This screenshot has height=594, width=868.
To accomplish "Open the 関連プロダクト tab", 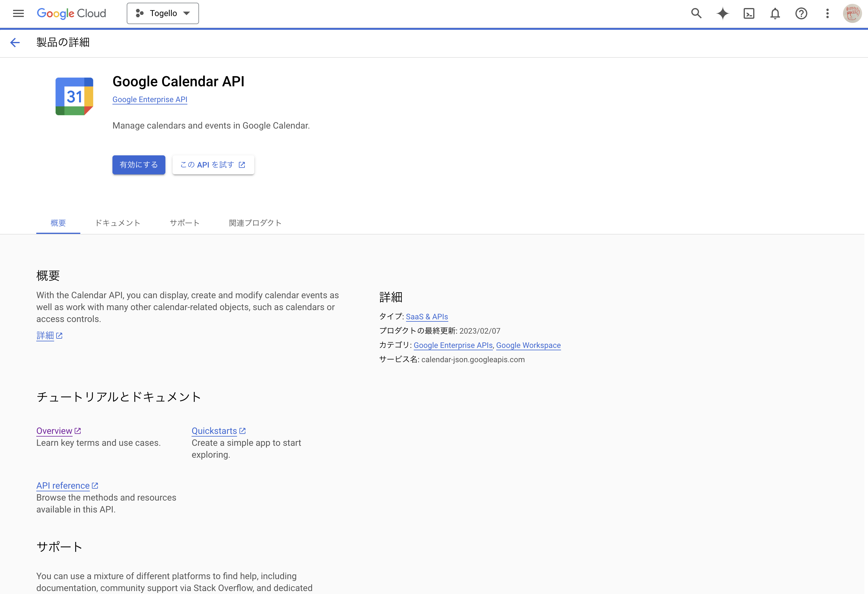I will click(x=255, y=223).
